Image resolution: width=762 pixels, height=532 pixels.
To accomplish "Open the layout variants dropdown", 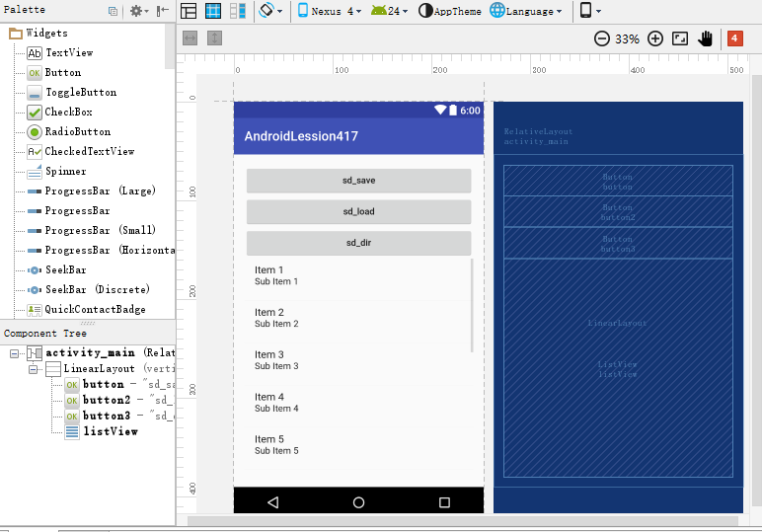I will [x=590, y=11].
